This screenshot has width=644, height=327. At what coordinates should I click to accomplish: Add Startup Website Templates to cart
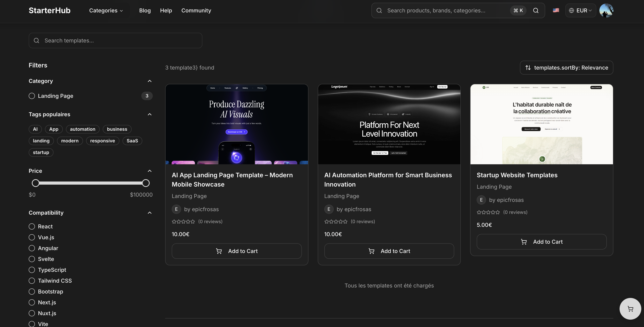coord(541,242)
